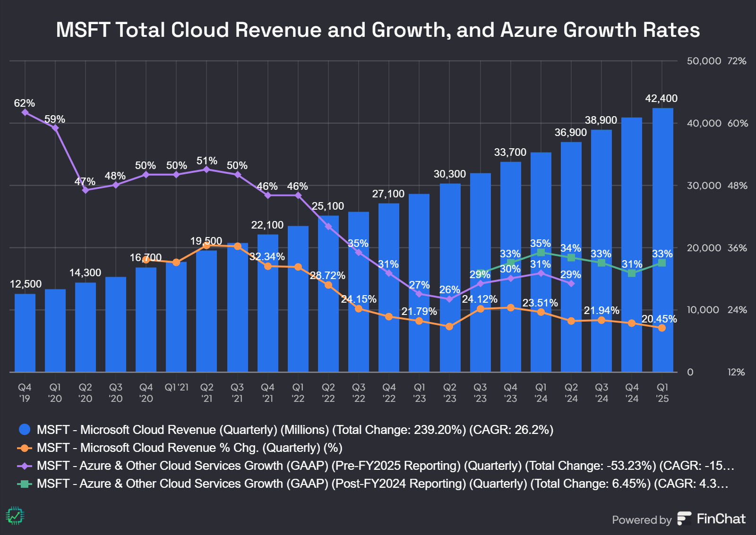Click the green chip chart icon
This screenshot has height=535, width=756.
[15, 516]
